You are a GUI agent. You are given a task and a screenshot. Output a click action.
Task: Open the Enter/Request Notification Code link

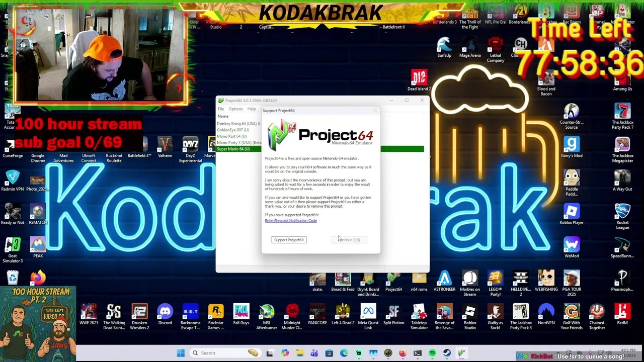pos(291,221)
